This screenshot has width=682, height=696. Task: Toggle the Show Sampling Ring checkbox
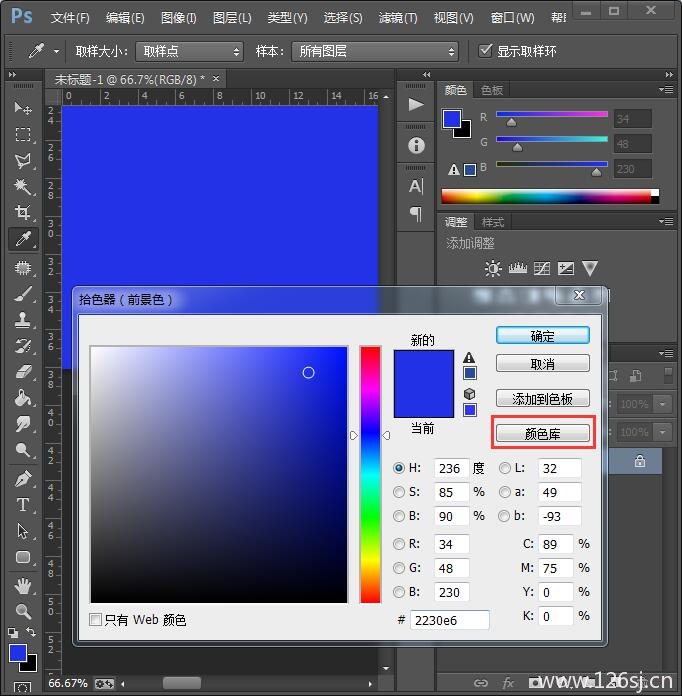(x=485, y=51)
